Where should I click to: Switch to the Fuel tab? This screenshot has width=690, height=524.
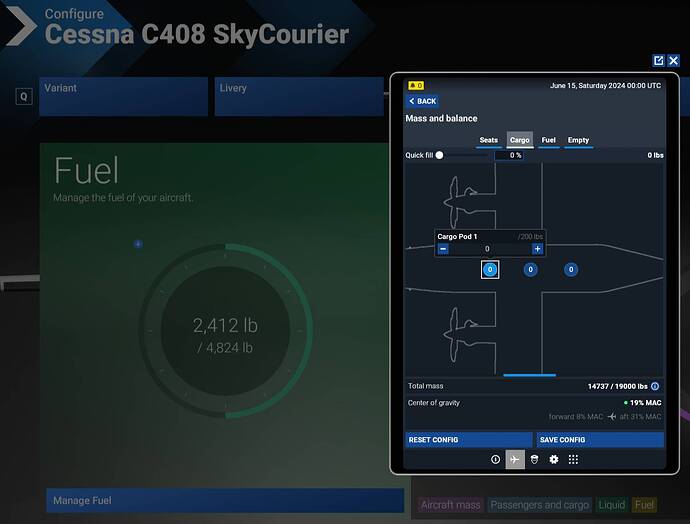(x=548, y=140)
